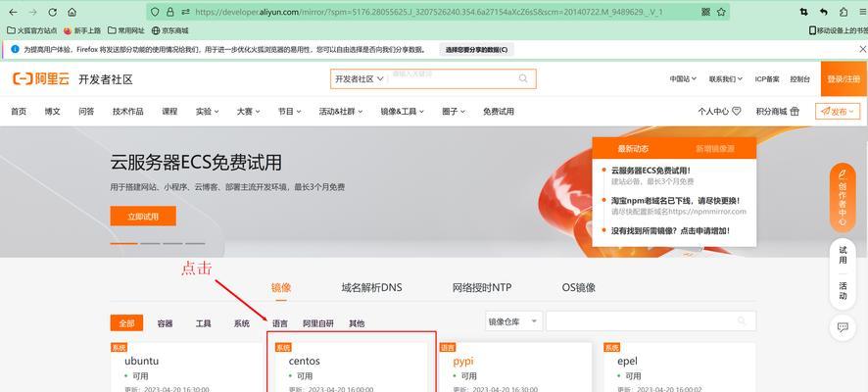Open the feedback chat bubble icon
Image resolution: width=868 pixels, height=392 pixels.
click(x=843, y=327)
